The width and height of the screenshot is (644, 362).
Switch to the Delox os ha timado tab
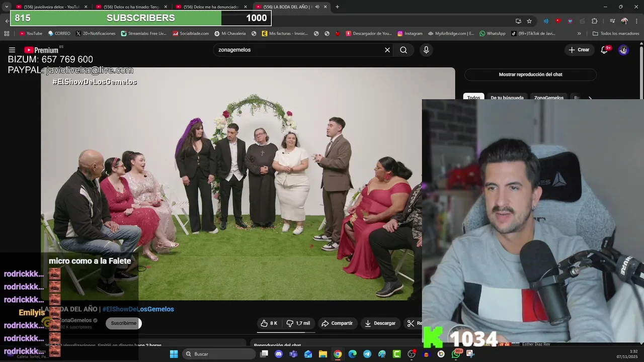click(131, 7)
